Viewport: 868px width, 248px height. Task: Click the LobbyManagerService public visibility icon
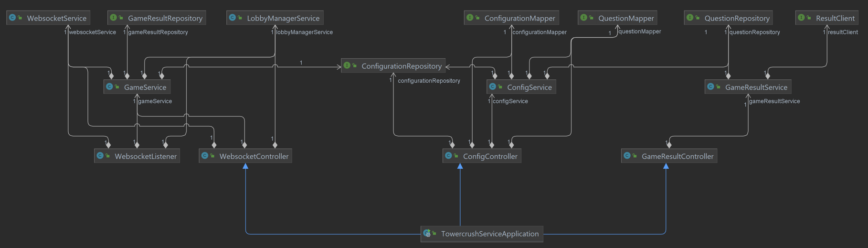240,18
